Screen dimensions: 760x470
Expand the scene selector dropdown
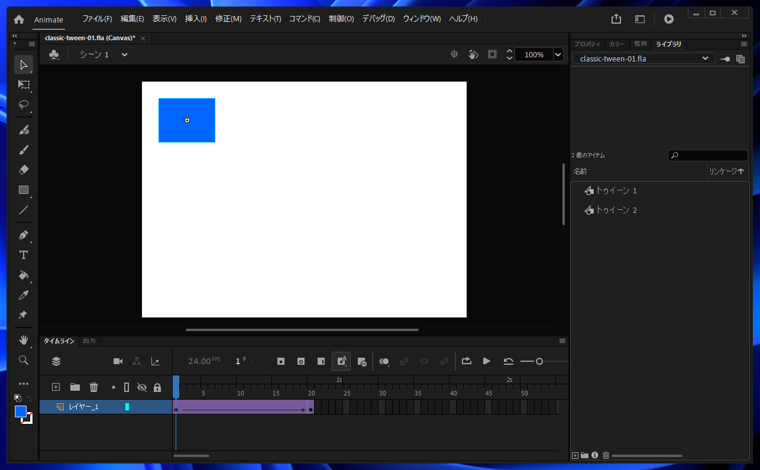point(125,55)
